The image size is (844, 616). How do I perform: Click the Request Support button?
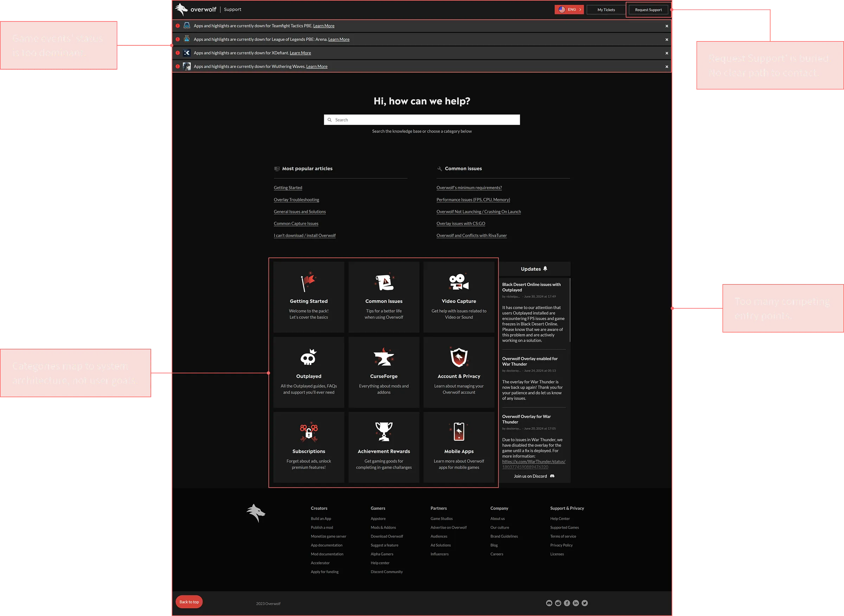coord(648,10)
